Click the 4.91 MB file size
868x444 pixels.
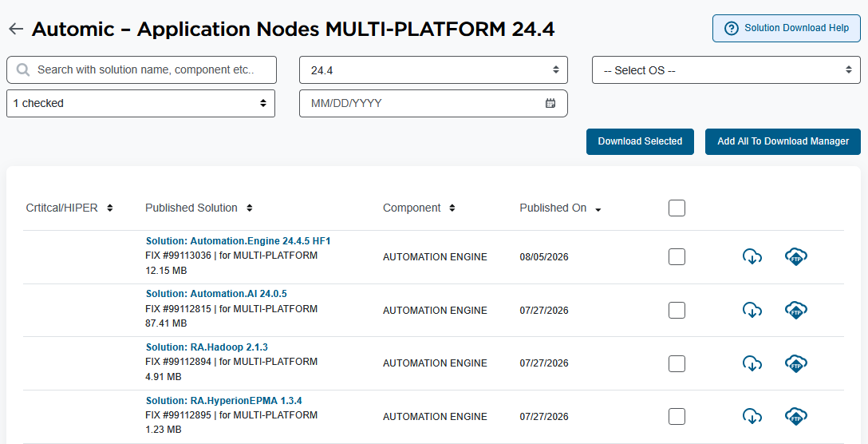(164, 376)
